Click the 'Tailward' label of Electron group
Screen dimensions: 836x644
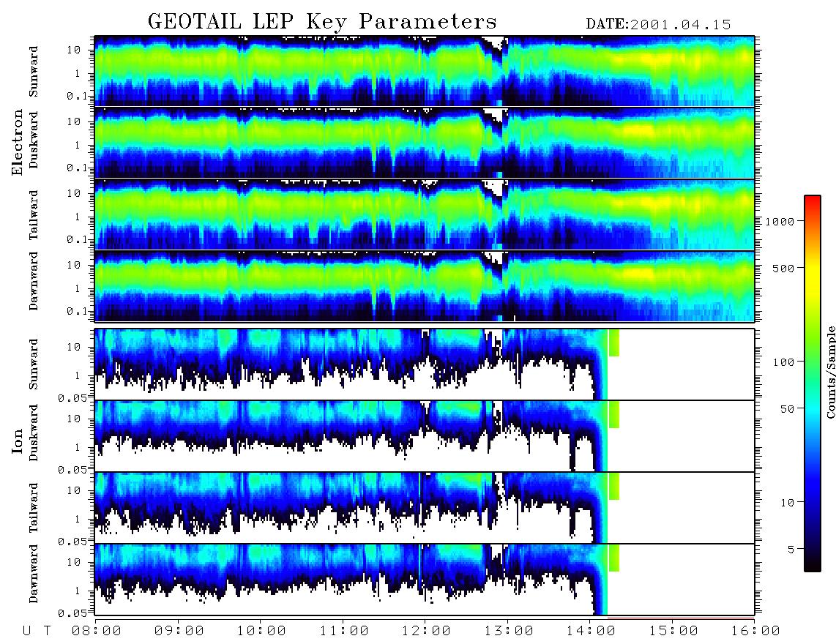click(x=34, y=215)
